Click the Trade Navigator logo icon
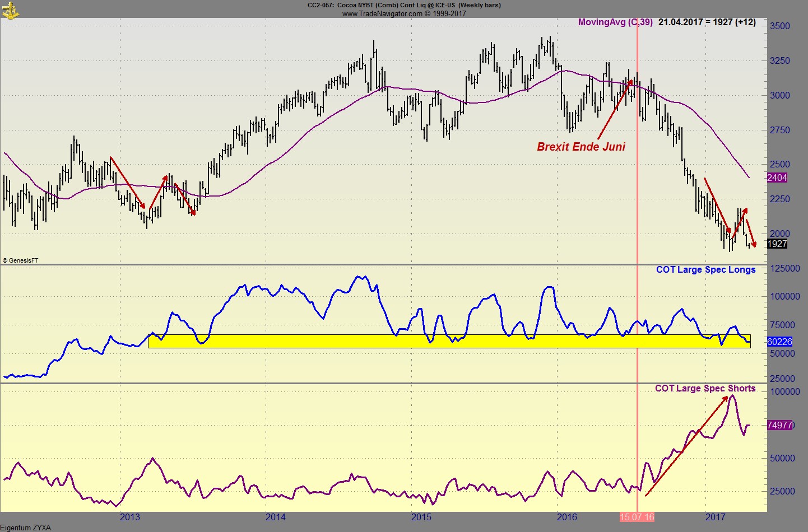The width and height of the screenshot is (808, 532). (x=10, y=10)
